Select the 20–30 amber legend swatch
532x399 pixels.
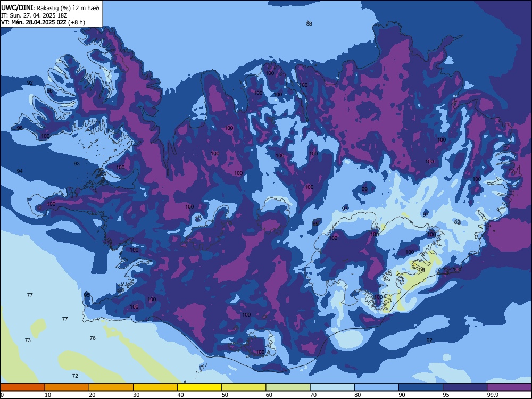pos(111,387)
